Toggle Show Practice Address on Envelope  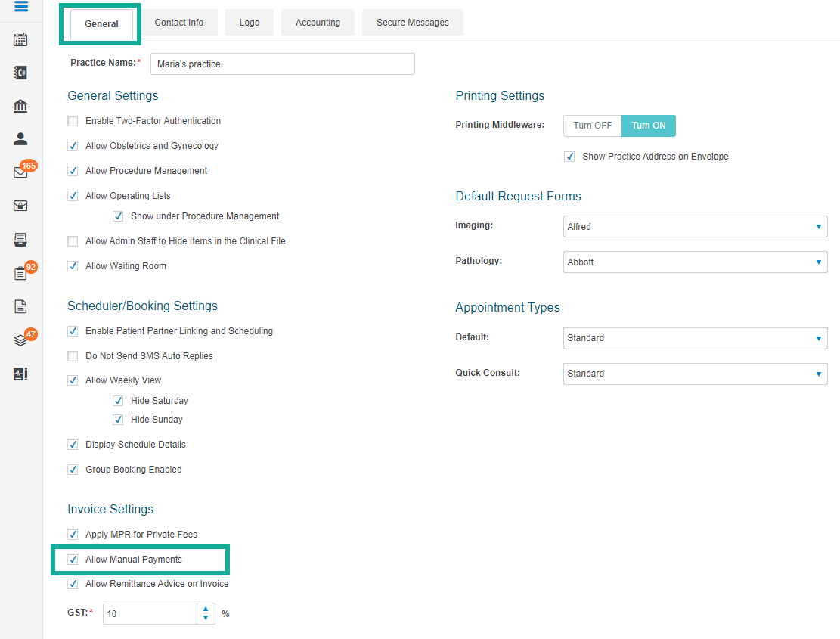point(569,157)
